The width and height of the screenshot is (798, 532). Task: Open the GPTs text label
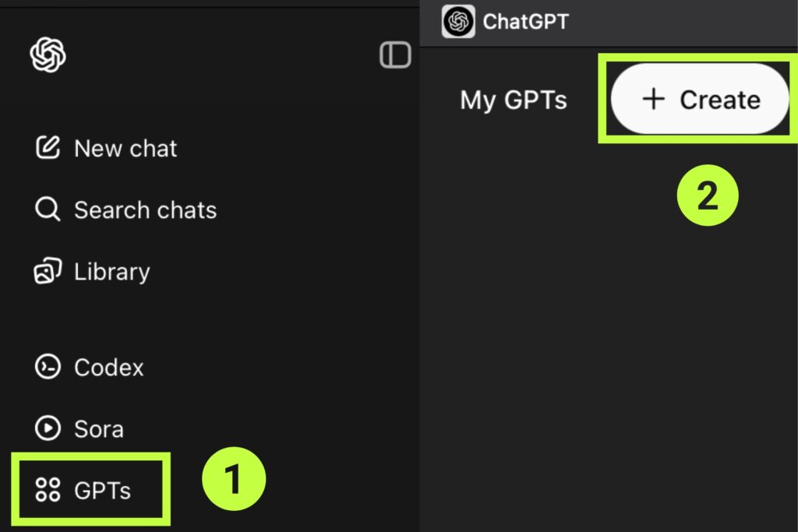click(102, 490)
